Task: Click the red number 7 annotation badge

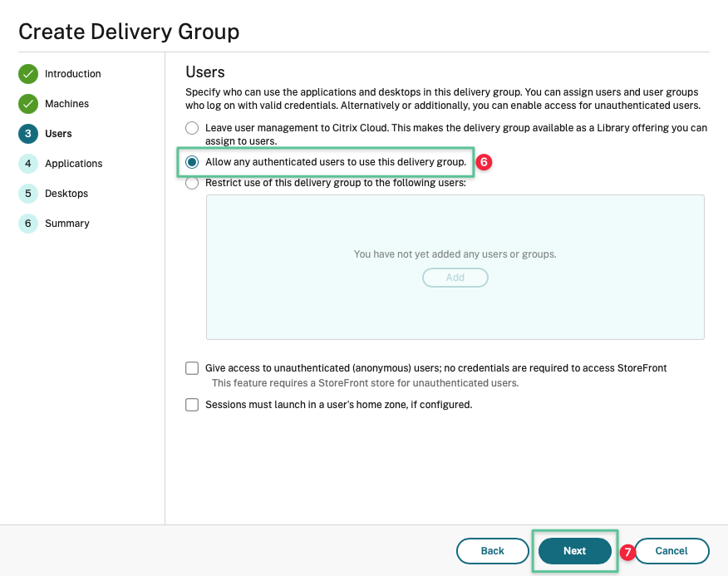Action: [628, 551]
